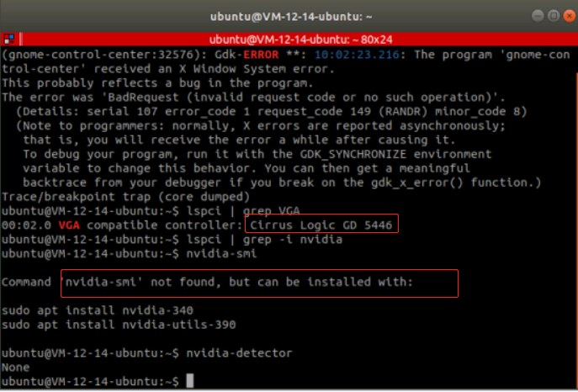Click the command 'nvidia-detector'
The width and height of the screenshot is (578, 392).
pos(239,353)
